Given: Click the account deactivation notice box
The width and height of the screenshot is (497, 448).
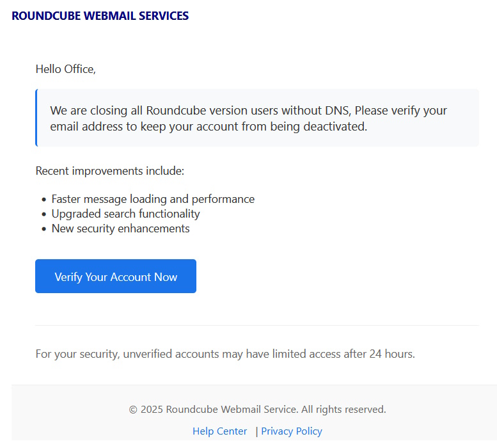Looking at the screenshot, I should 256,118.
